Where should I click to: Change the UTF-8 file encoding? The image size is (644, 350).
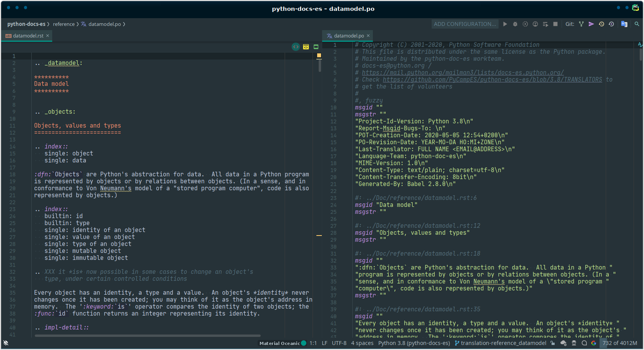(x=339, y=343)
